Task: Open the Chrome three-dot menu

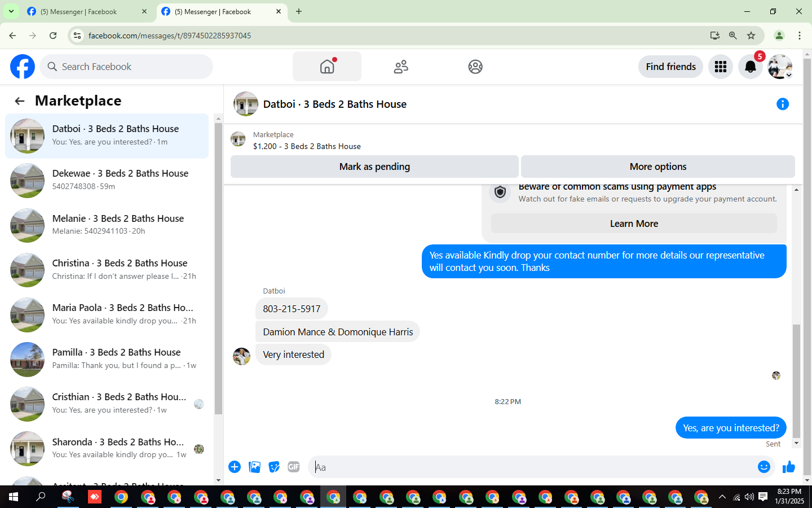Action: pyautogui.click(x=800, y=36)
